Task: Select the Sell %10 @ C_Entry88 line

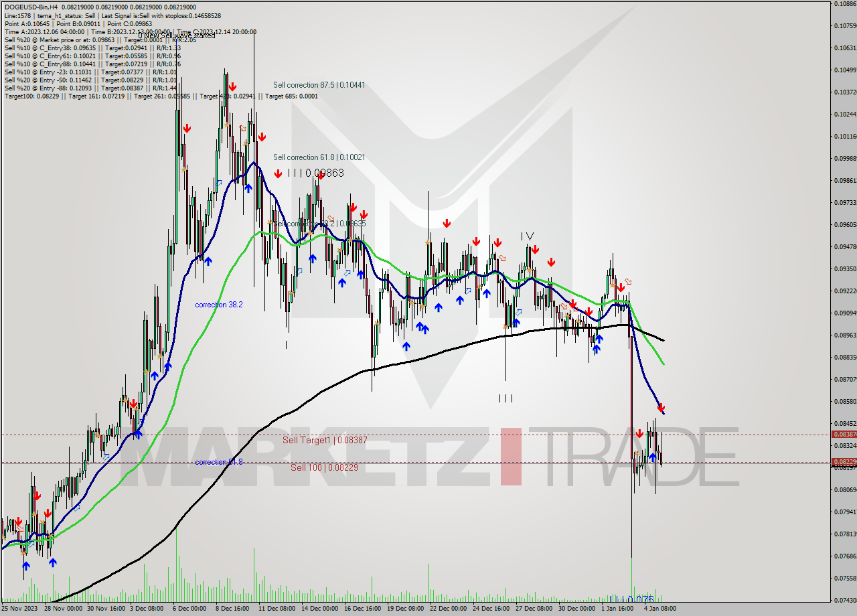Action: pos(92,64)
